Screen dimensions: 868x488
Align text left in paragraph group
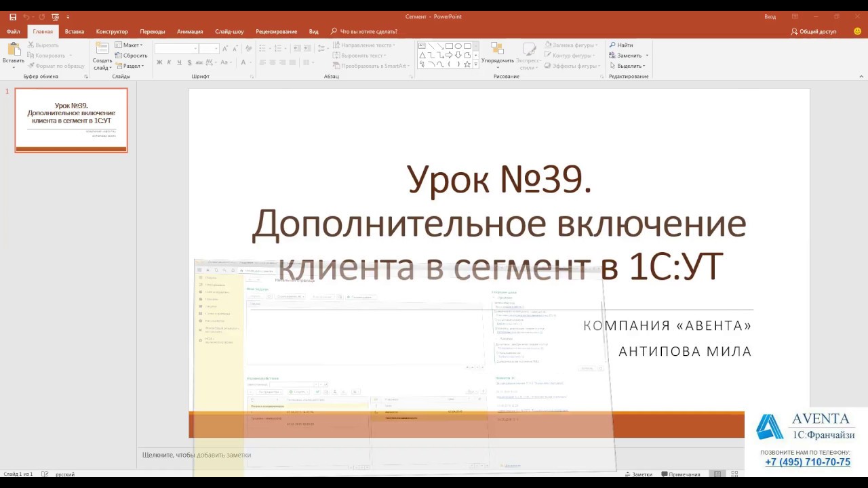(262, 62)
